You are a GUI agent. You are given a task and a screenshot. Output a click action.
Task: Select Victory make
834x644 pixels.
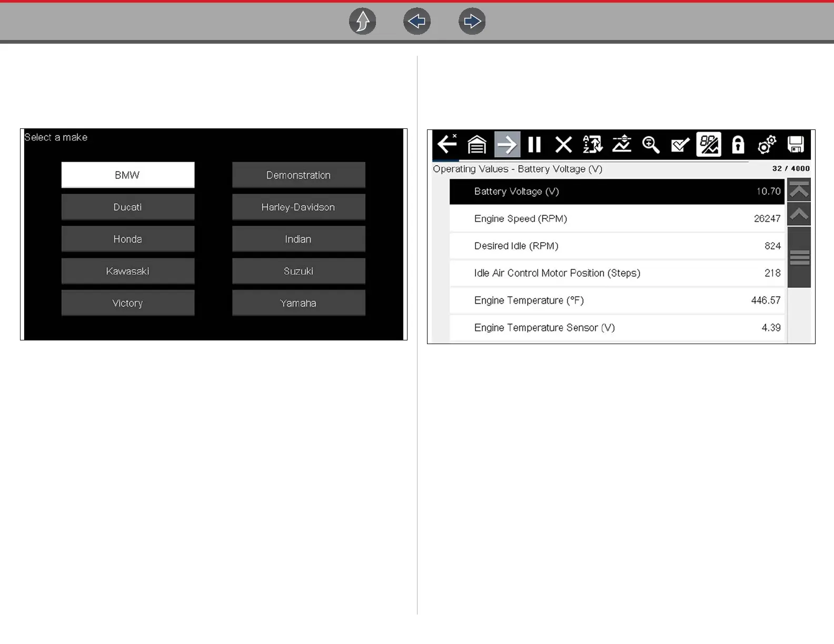(x=128, y=304)
